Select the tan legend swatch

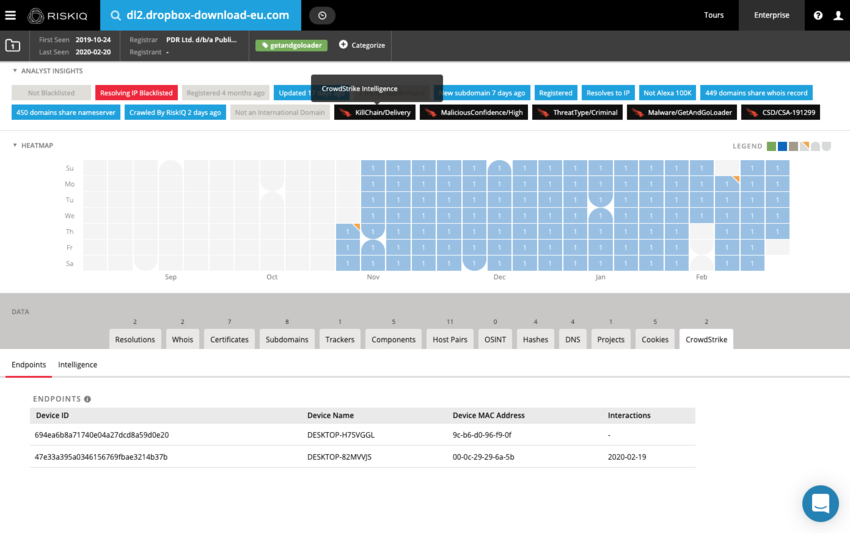(794, 146)
